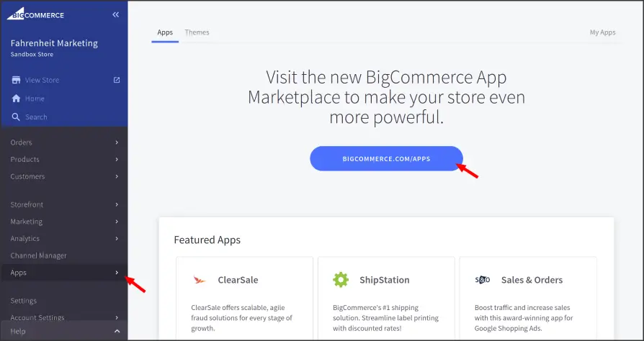Collapse the Help panel chevron
The height and width of the screenshot is (341, 644).
117,331
